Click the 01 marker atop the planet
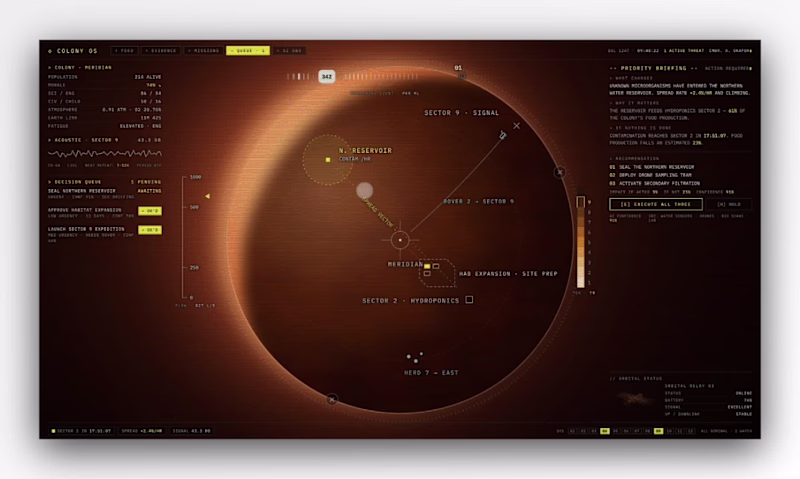Image resolution: width=800 pixels, height=479 pixels. pyautogui.click(x=458, y=67)
